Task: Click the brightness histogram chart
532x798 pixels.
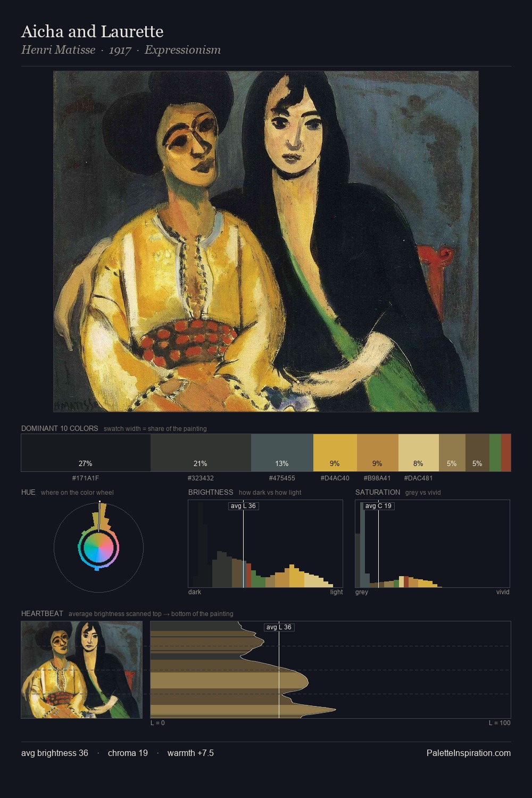Action: 265,544
